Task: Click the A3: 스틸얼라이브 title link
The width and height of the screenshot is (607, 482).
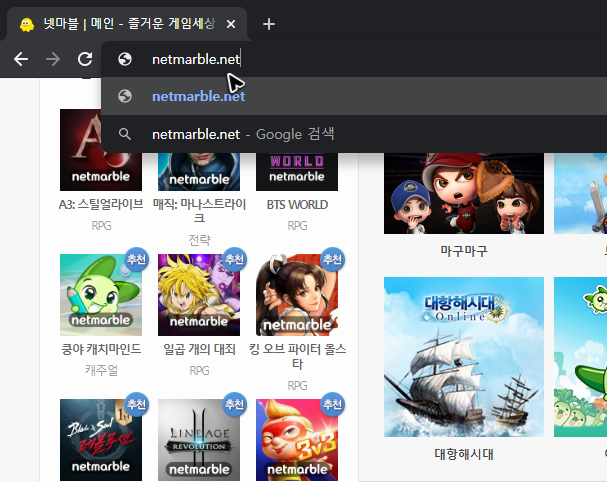Action: [x=101, y=204]
